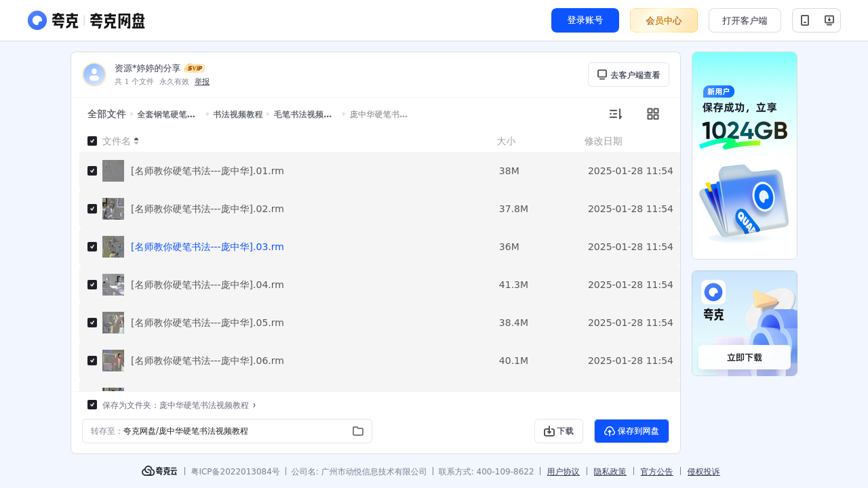Click the 立即下载 button in the ad
Viewport: 868px width, 488px height.
click(745, 357)
